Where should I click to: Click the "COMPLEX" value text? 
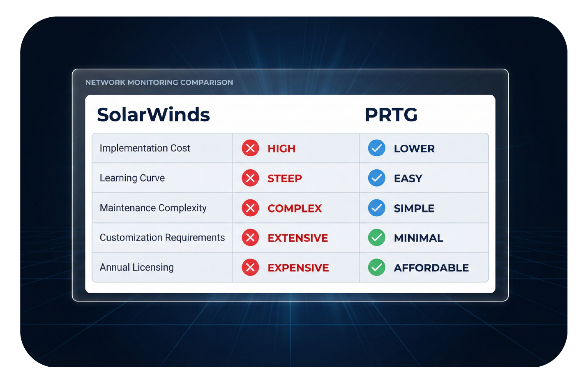pyautogui.click(x=295, y=208)
